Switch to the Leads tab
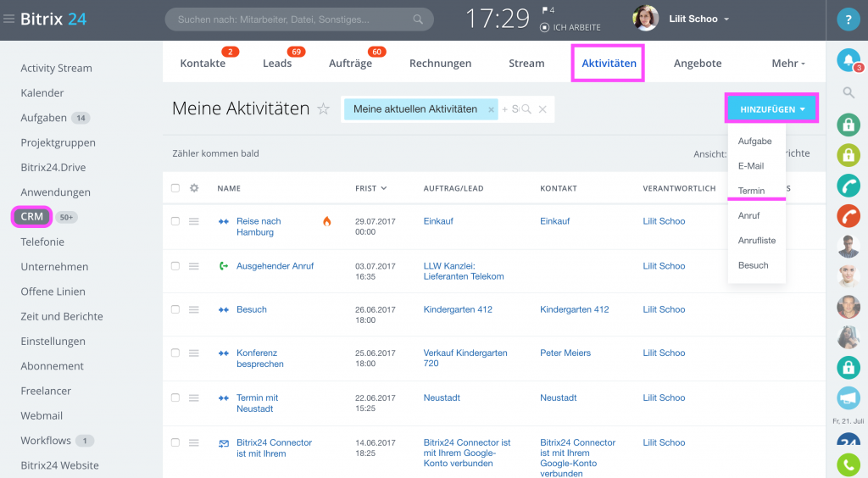Image resolution: width=868 pixels, height=478 pixels. (277, 64)
